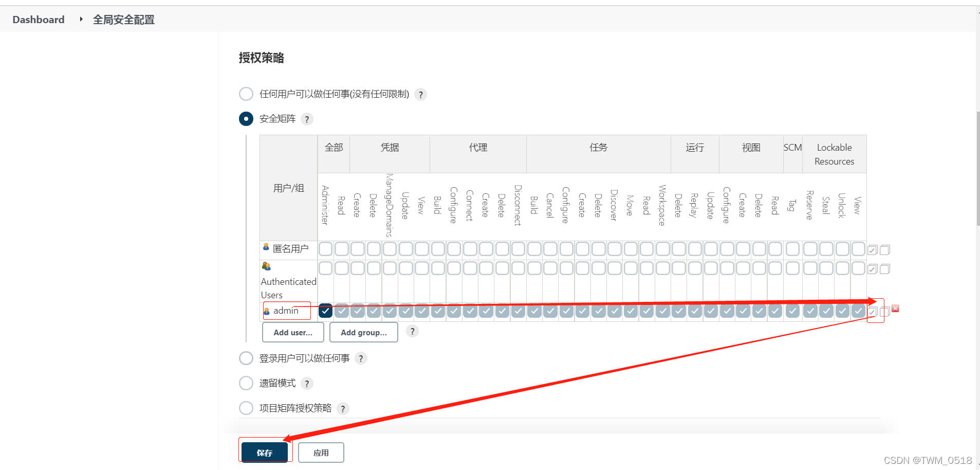980x470 pixels.
Task: Click the vertical scrollbar on the right
Action: click(978, 169)
